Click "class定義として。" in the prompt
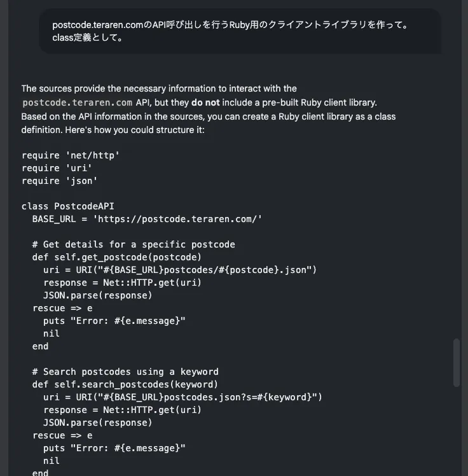 click(88, 38)
